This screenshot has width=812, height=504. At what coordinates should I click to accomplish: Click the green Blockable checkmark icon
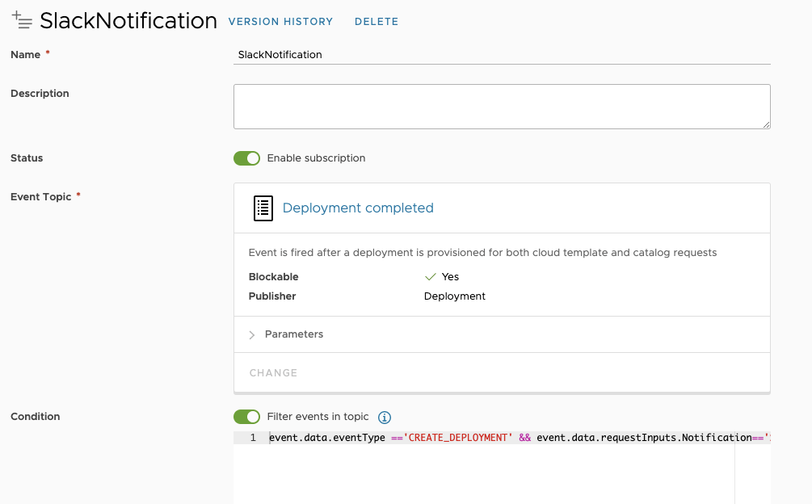click(431, 277)
